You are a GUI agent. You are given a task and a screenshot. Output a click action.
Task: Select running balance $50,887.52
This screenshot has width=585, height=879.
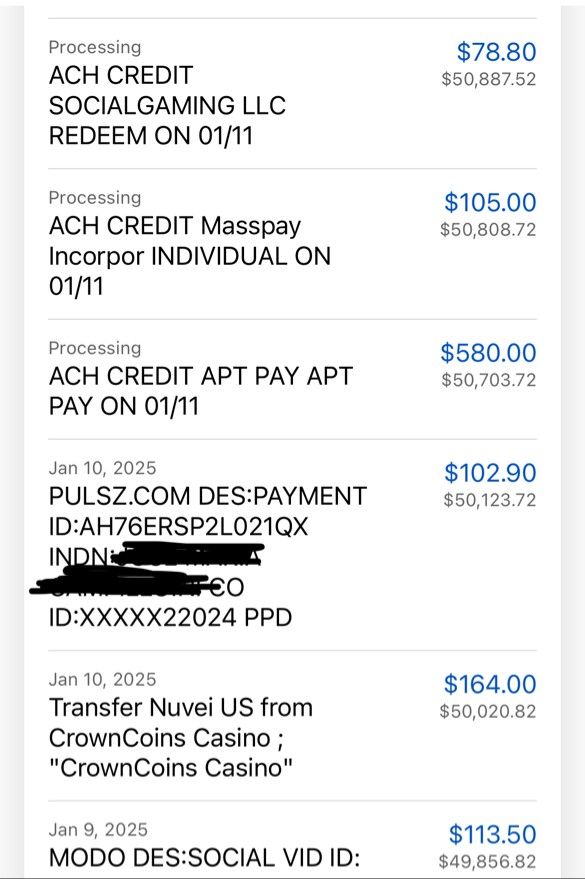[489, 79]
